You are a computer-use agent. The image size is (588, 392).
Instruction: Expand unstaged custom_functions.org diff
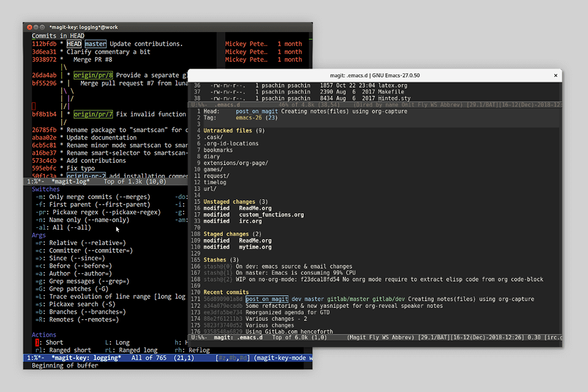click(x=254, y=215)
